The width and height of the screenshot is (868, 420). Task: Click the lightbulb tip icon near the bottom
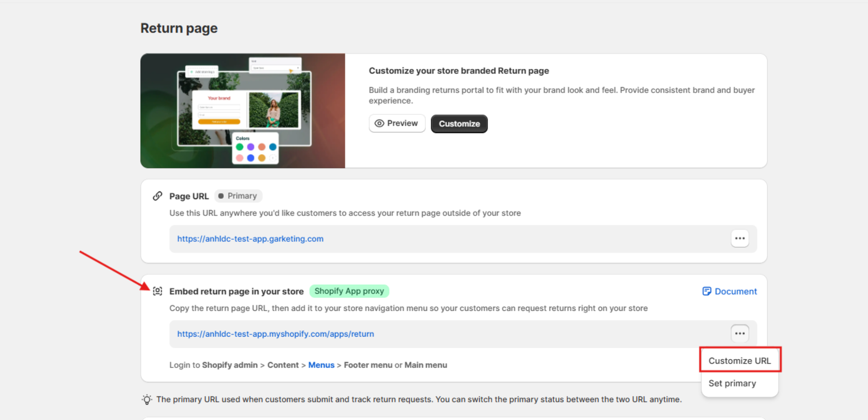(x=146, y=399)
